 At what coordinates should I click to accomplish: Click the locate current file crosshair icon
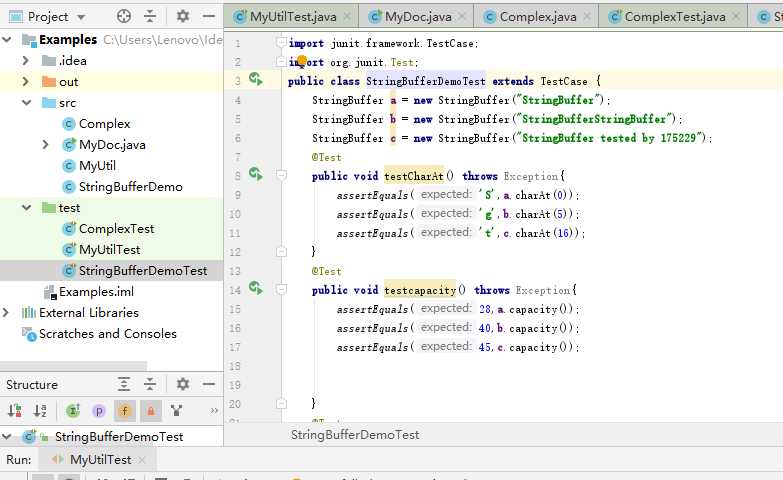pos(124,16)
